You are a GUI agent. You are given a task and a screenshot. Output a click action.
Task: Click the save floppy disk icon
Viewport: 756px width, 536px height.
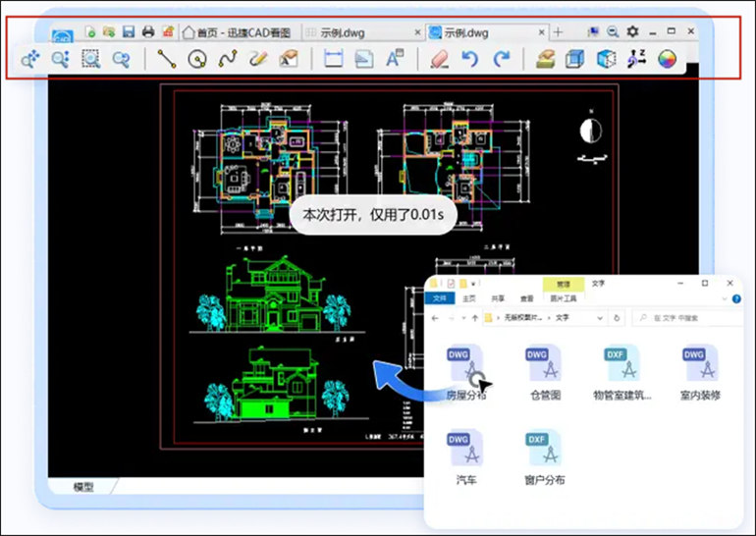coord(129,31)
